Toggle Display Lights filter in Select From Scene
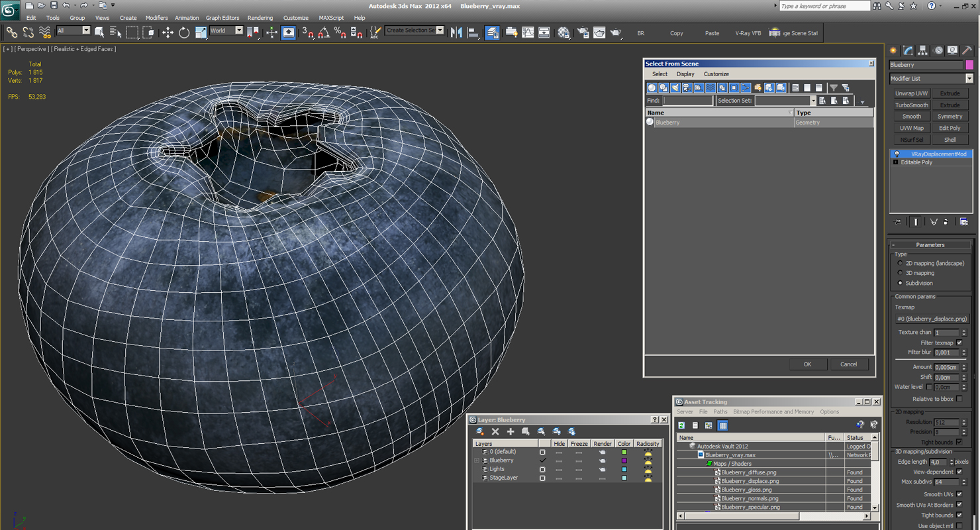Image resolution: width=980 pixels, height=530 pixels. pos(675,87)
